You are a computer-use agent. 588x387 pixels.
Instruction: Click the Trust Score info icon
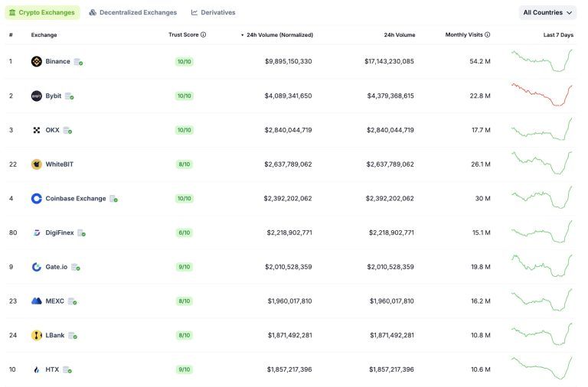tap(203, 34)
